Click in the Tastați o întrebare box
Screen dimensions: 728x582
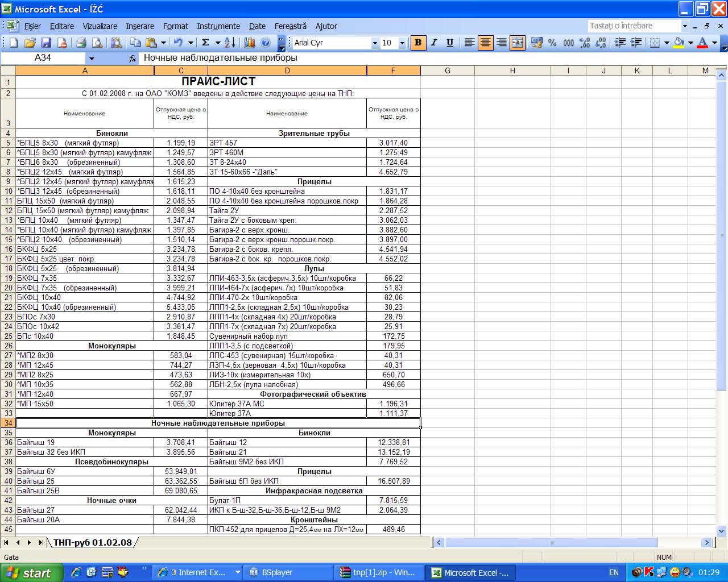pos(634,26)
